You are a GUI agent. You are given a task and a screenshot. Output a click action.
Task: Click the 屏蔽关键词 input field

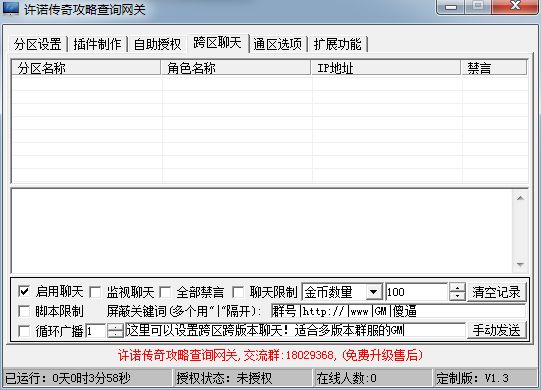[x=398, y=311]
